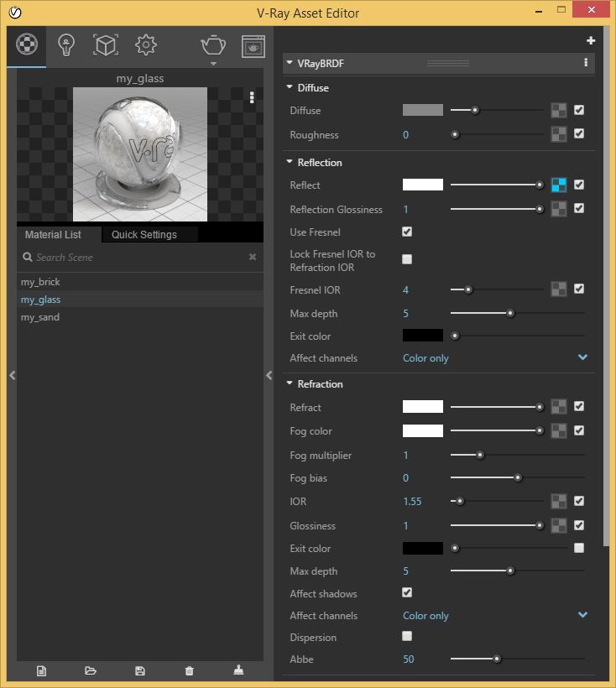Screen dimensions: 616x688
Task: Click the Search Scene input field
Action: tap(140, 257)
